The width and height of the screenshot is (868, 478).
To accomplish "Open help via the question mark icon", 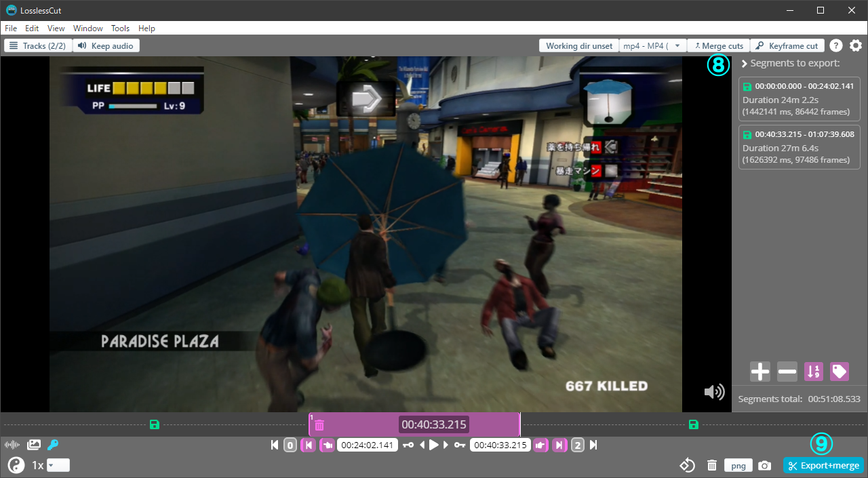I will tap(836, 45).
